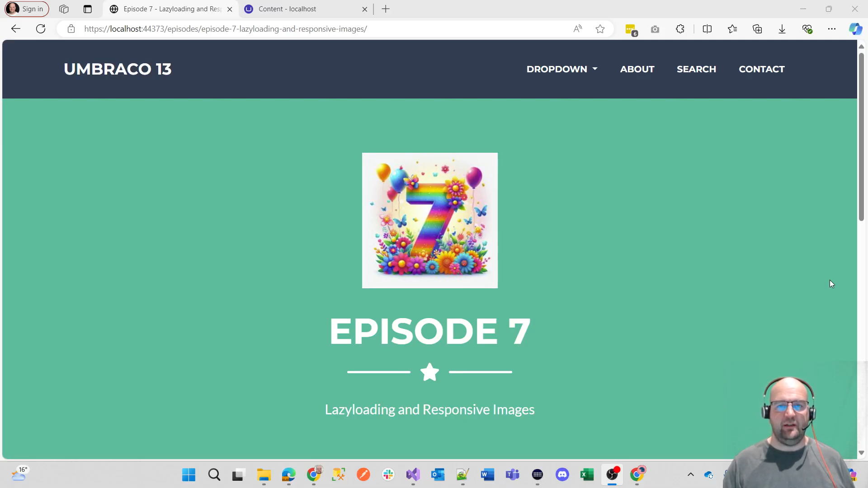Open the Split screen browser icon
The height and width of the screenshot is (488, 868).
pos(708,28)
